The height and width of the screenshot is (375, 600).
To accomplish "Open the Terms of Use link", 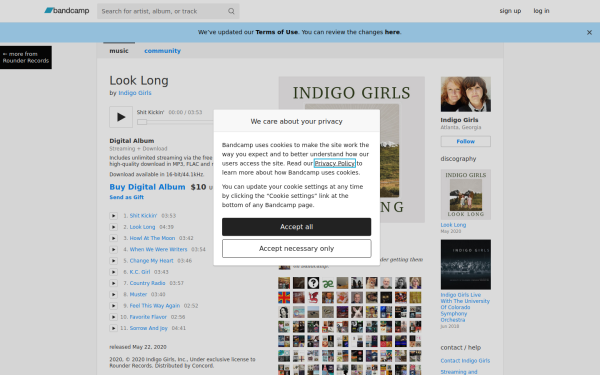I will click(276, 32).
